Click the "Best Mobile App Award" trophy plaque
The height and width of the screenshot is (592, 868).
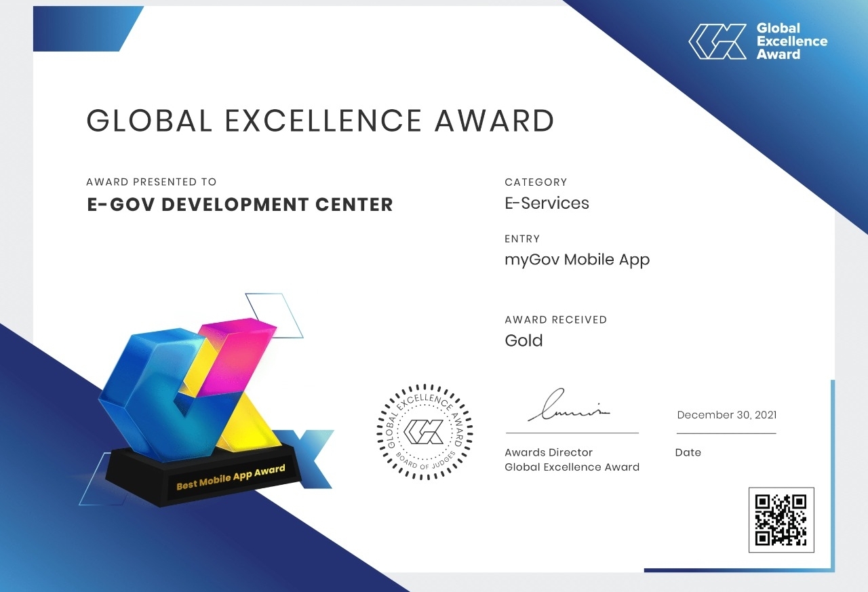point(231,477)
